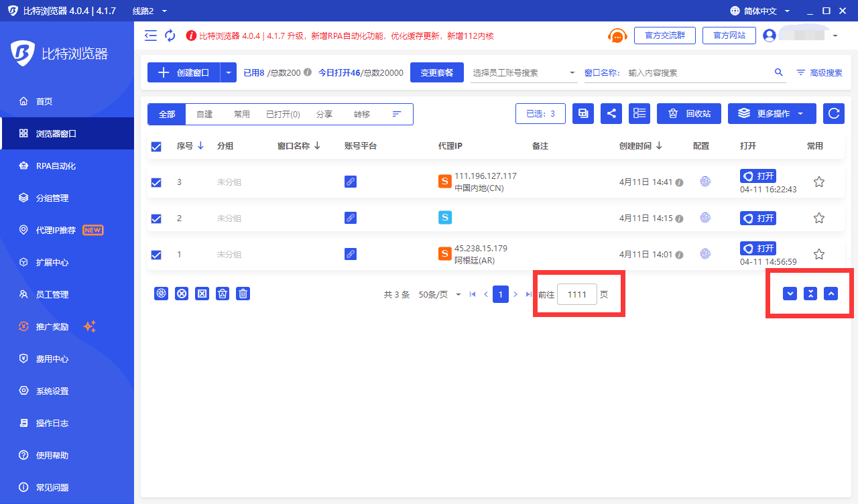858x504 pixels.
Task: Click account platform link icon in row 1
Action: point(351,254)
